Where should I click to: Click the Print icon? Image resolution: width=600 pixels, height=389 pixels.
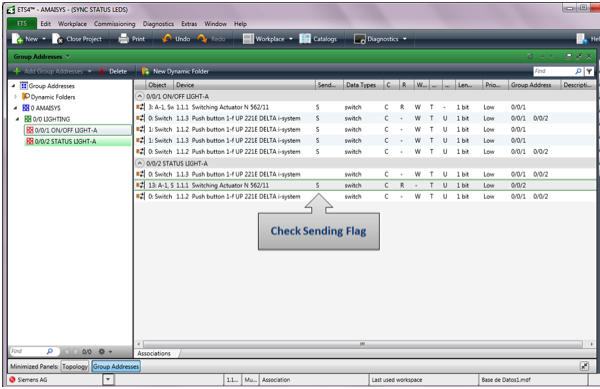coord(123,39)
